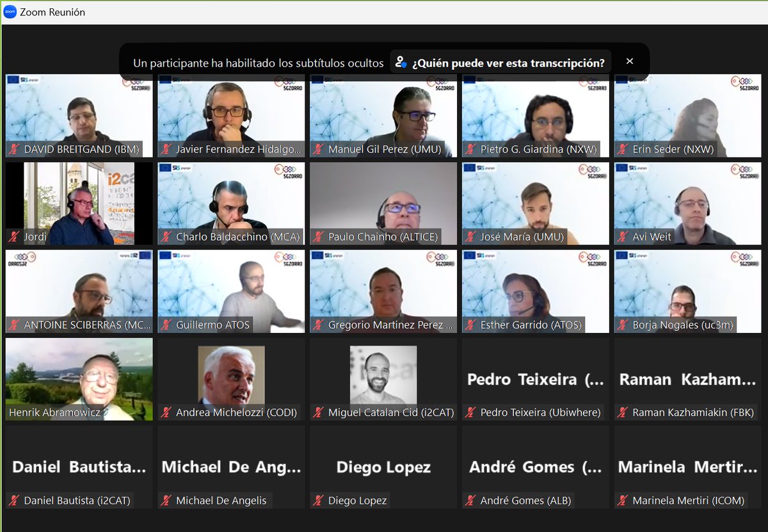Click muted mic icon of Andrea Michelozzi
Viewport: 768px width, 532px height.
tap(166, 413)
